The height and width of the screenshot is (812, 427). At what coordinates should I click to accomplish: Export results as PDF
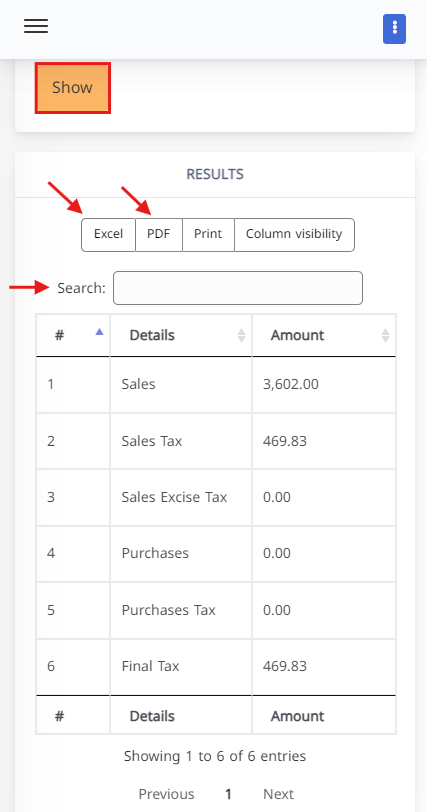coord(158,235)
